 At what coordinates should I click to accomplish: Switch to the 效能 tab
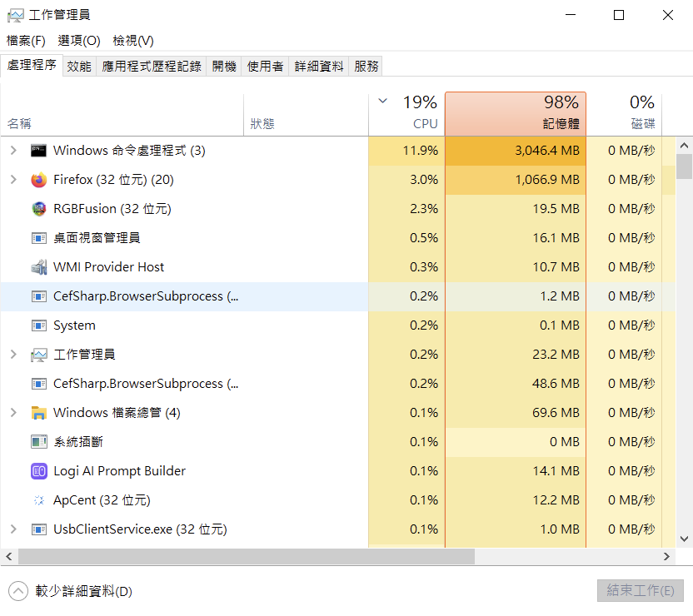[x=79, y=67]
